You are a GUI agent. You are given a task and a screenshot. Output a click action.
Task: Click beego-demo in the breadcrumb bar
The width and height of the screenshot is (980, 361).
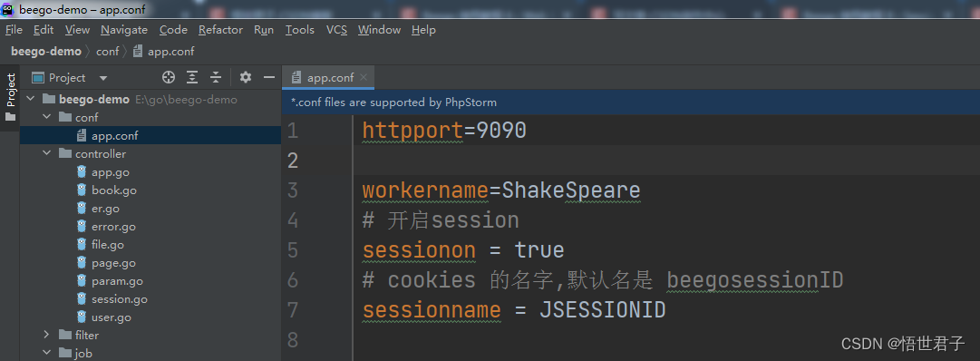(46, 52)
